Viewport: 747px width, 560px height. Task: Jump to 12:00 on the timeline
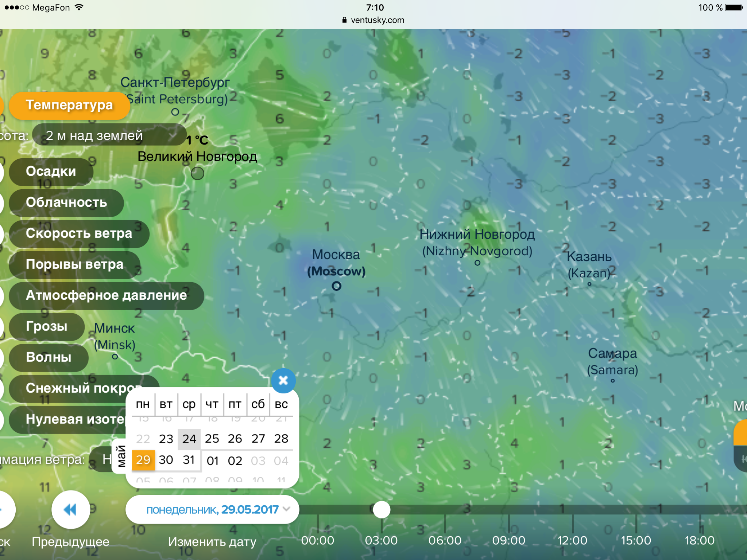click(x=572, y=540)
